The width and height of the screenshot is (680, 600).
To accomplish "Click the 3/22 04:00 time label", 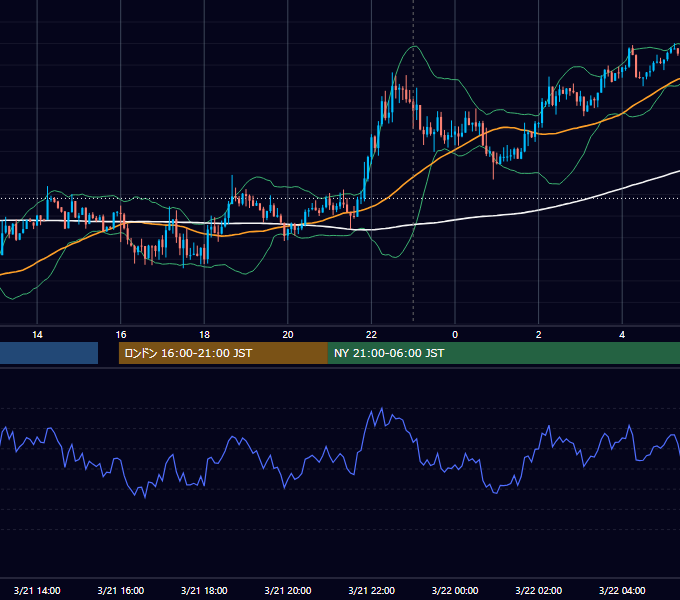I will tap(622, 590).
